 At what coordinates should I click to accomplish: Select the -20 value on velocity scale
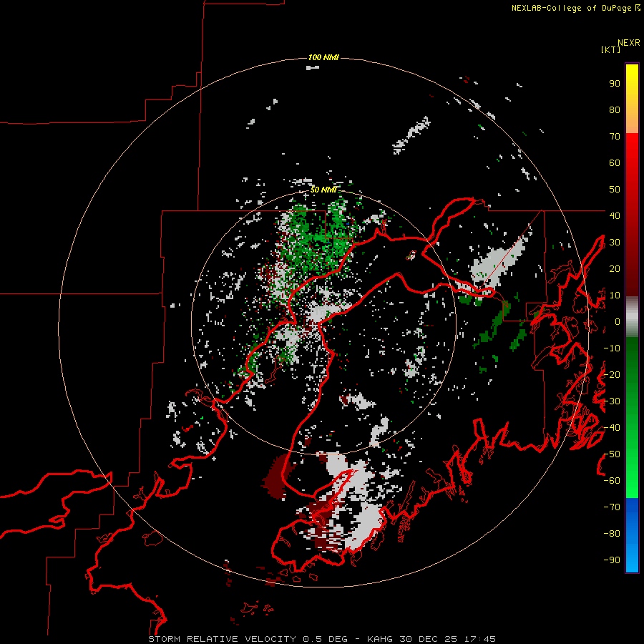click(612, 374)
